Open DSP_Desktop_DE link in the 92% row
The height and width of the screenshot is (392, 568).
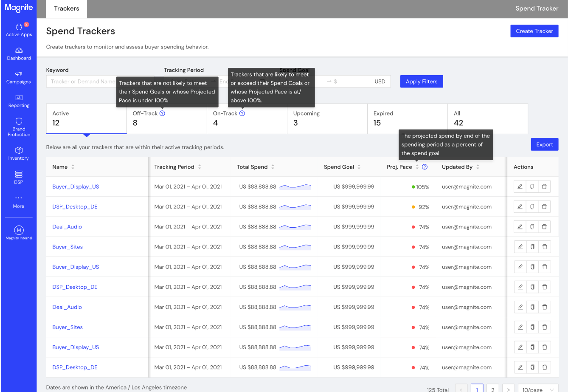pos(75,207)
